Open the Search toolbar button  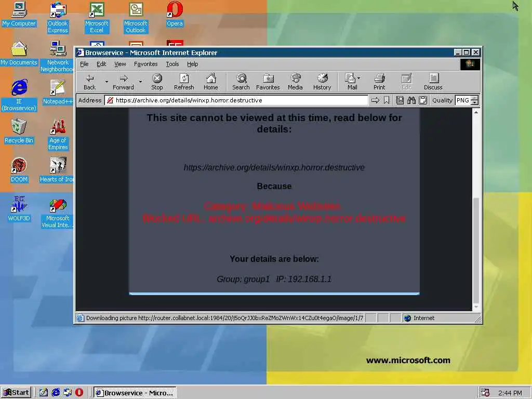pyautogui.click(x=241, y=82)
